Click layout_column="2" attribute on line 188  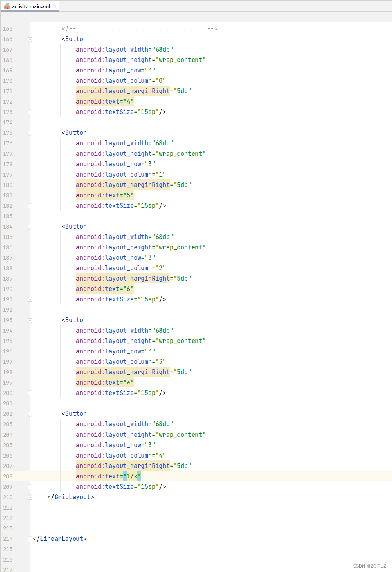pos(121,268)
